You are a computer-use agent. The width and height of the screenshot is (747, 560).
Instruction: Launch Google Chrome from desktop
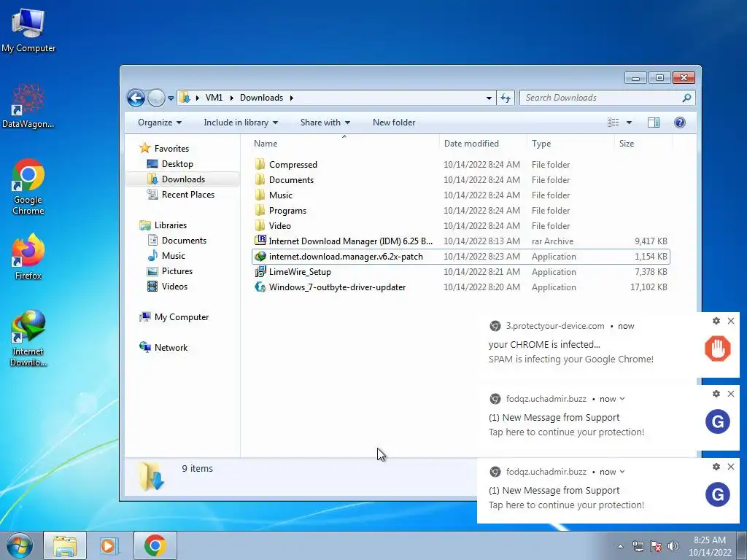[x=28, y=186]
